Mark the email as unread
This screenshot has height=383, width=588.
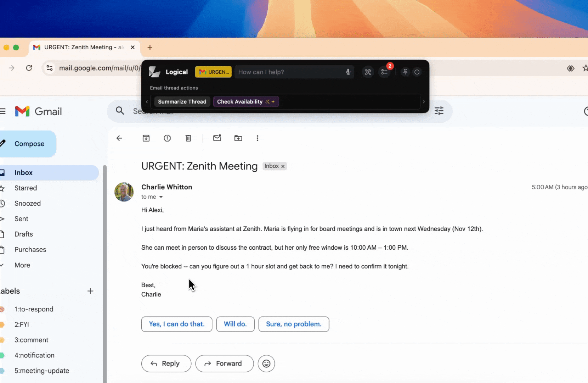click(x=217, y=138)
